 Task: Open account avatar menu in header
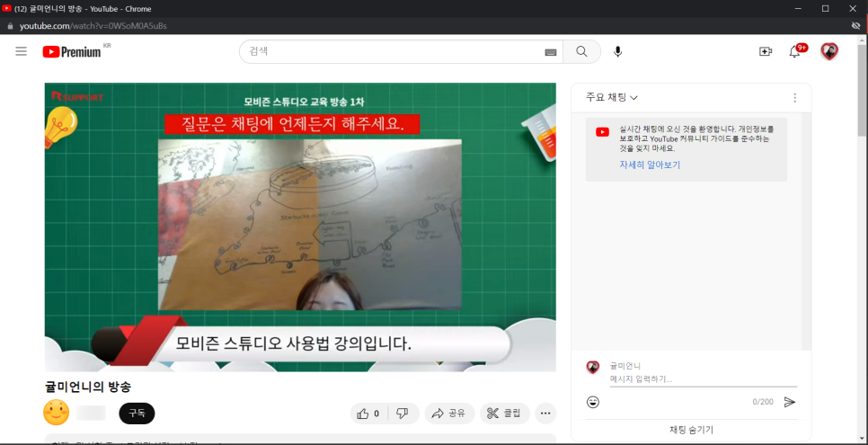tap(829, 51)
